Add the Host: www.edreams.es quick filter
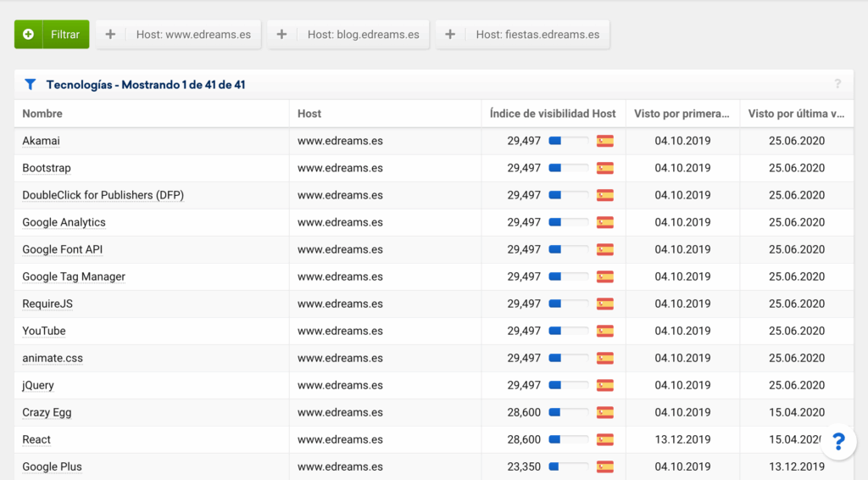The height and width of the screenshot is (480, 868). point(178,34)
